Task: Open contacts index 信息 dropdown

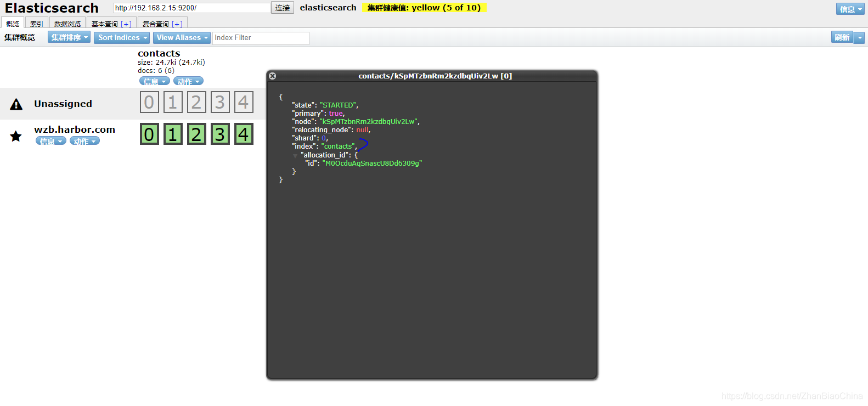Action: (155, 81)
